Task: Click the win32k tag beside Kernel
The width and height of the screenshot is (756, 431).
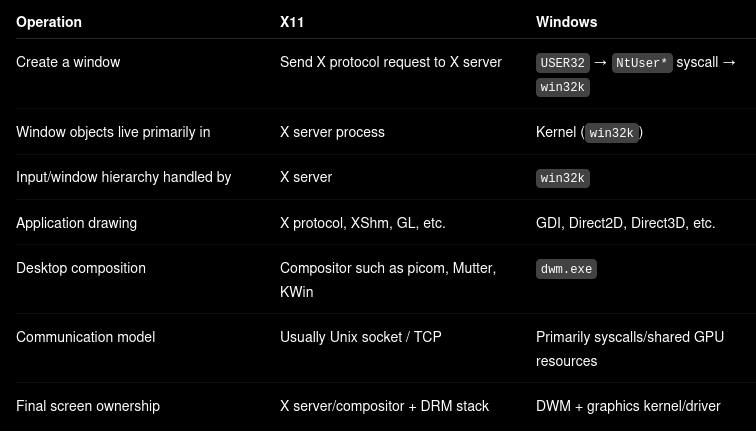Action: (x=611, y=133)
